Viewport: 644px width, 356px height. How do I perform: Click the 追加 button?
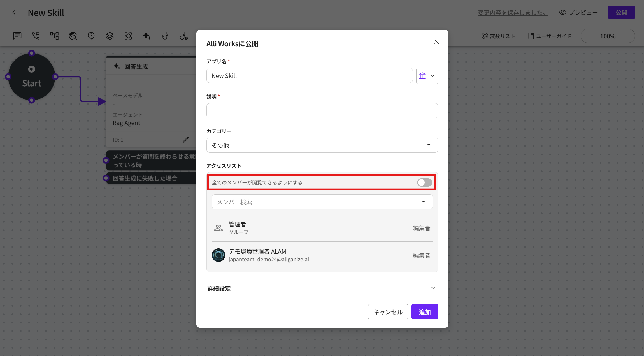(424, 312)
